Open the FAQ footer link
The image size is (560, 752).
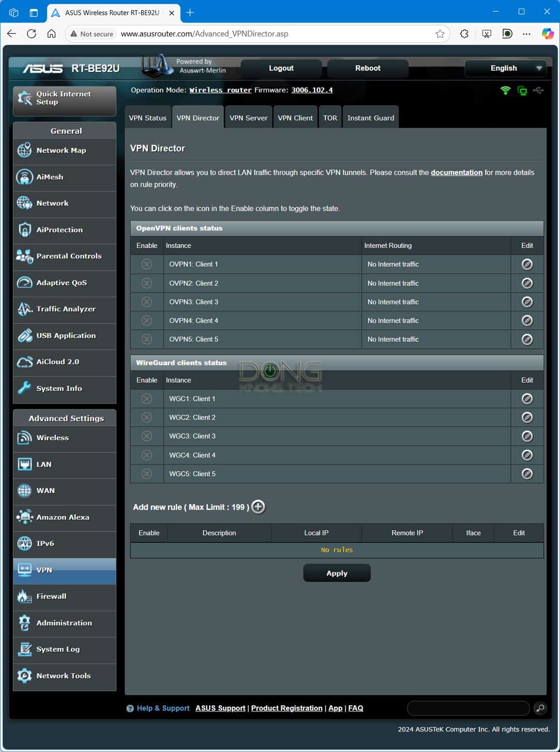pos(356,708)
